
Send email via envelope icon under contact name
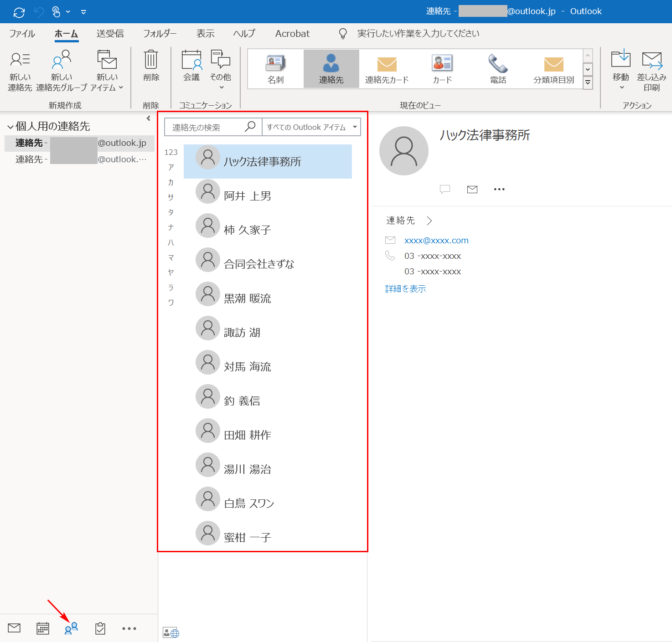(x=472, y=189)
